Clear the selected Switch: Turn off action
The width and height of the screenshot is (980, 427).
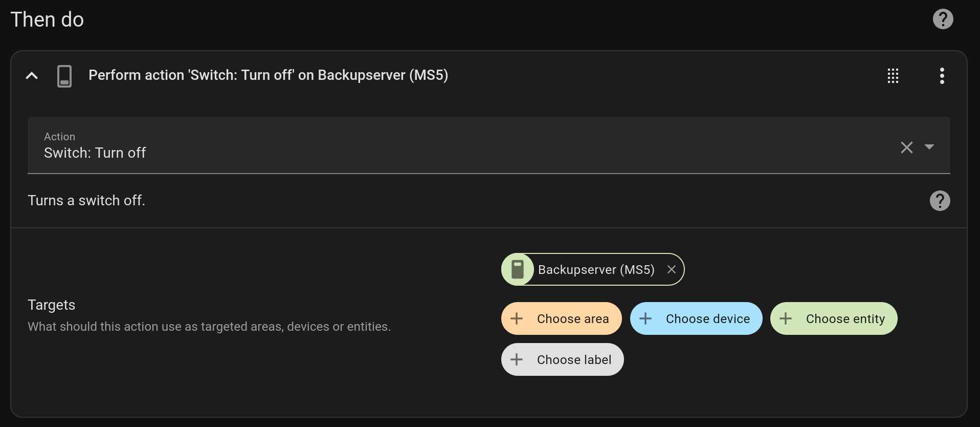point(906,147)
